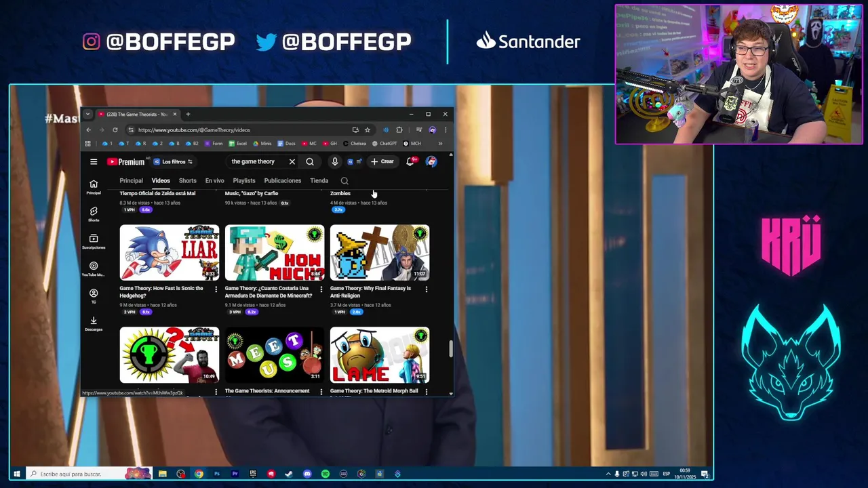Open more options for the Final Fantasy video
This screenshot has height=488, width=868.
coord(426,289)
